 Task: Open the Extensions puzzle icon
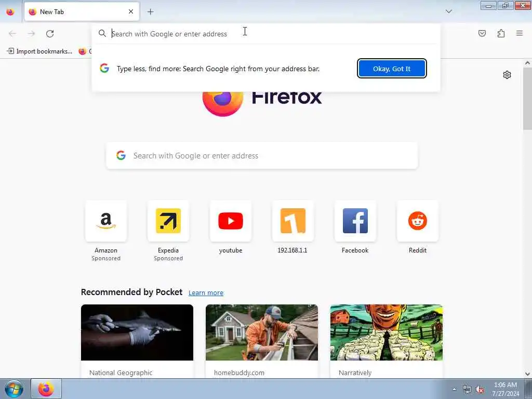coord(501,33)
